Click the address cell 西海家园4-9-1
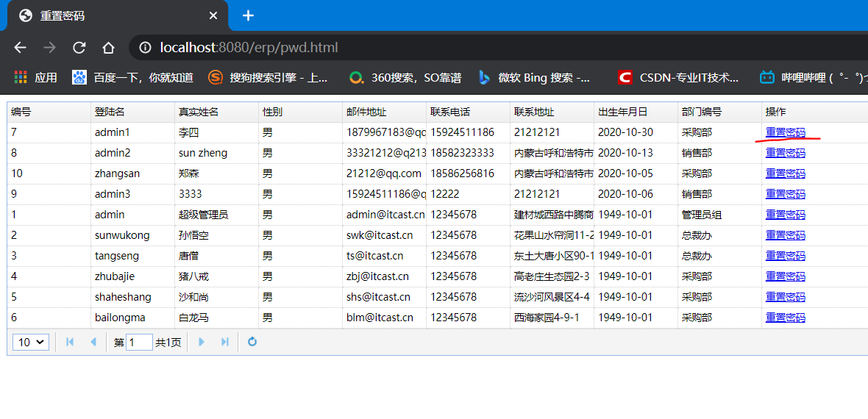This screenshot has width=868, height=419. (x=552, y=318)
